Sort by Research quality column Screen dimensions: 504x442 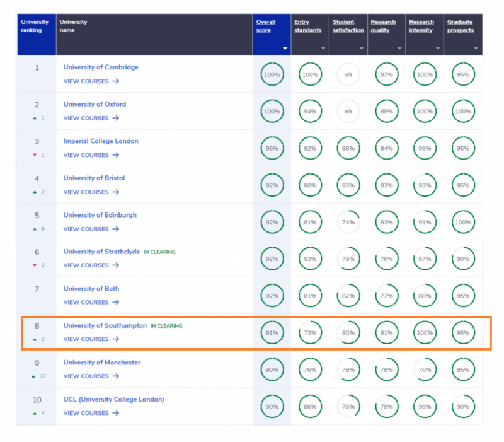point(383,26)
